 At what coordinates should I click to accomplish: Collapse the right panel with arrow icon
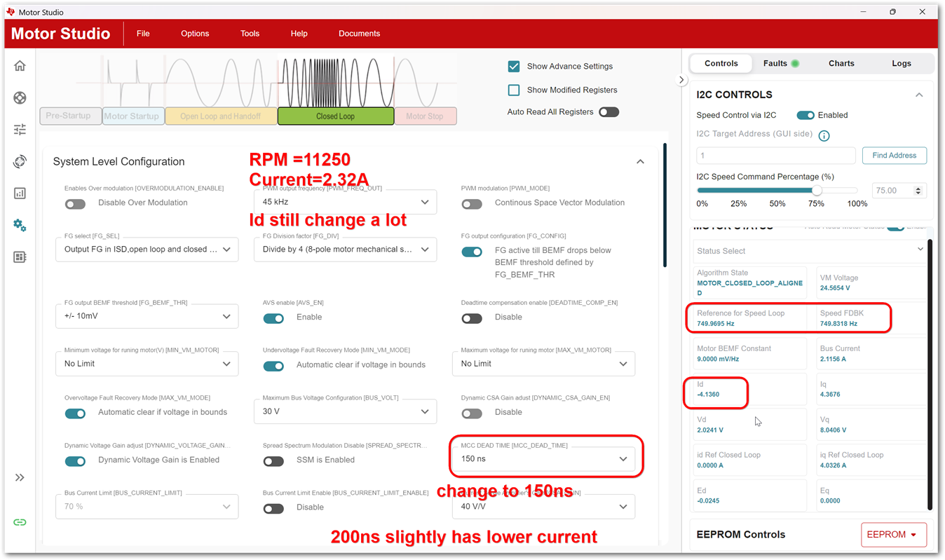[x=681, y=80]
